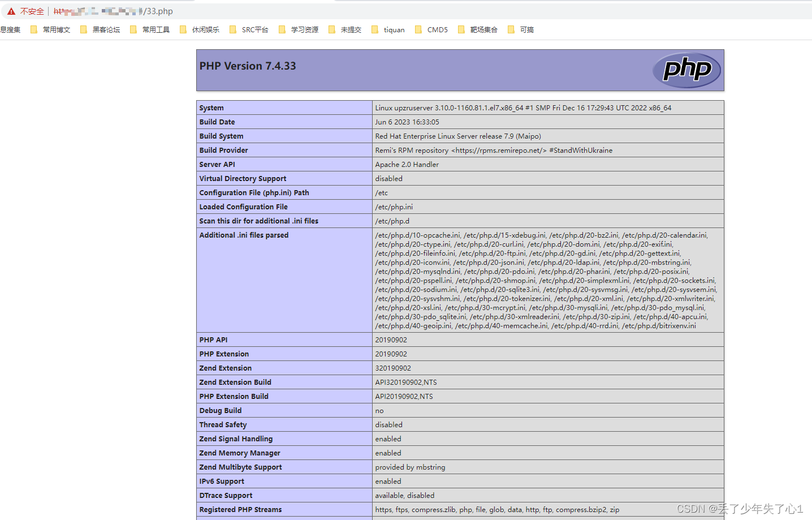The image size is (812, 520).
Task: Click the PHP API value 20190902
Action: [x=391, y=340]
